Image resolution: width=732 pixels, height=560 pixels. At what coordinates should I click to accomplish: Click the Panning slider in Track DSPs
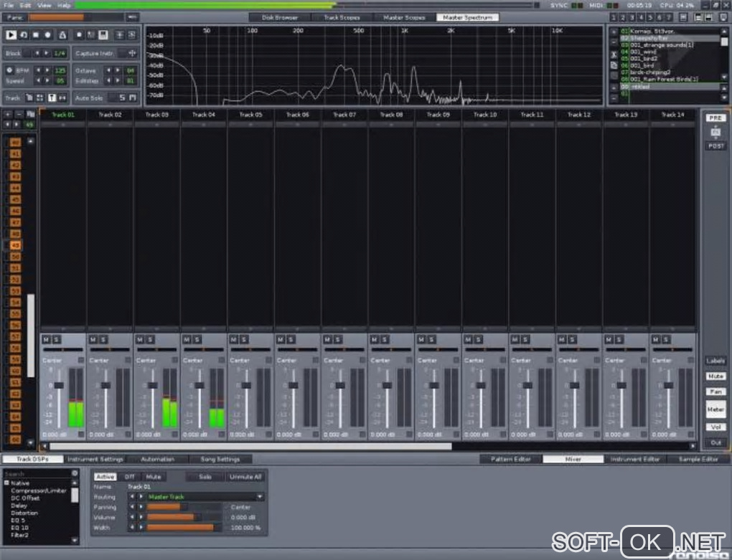pyautogui.click(x=184, y=507)
